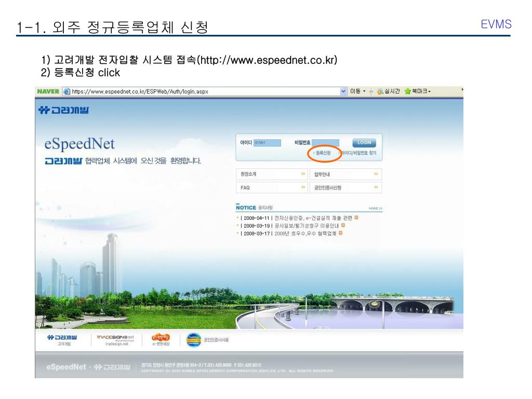Click the 아이디 input field
This screenshot has width=532, height=399.
[267, 142]
